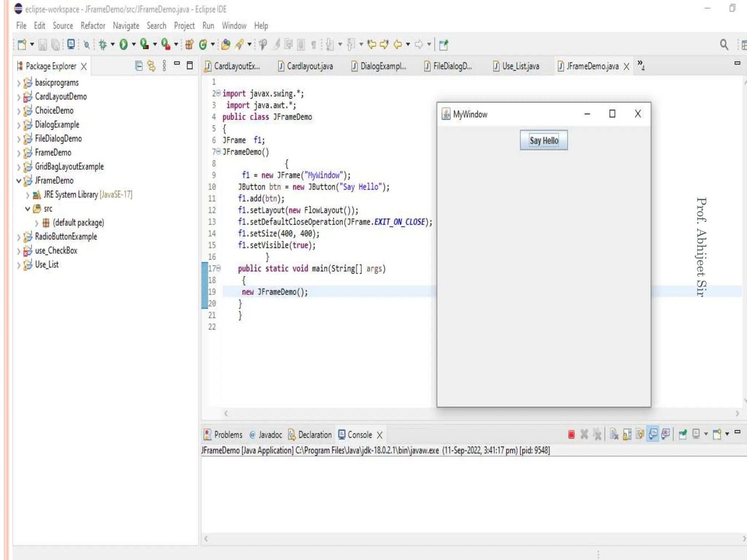Image resolution: width=747 pixels, height=560 pixels.
Task: Click the Open Type icon
Action: 226,44
